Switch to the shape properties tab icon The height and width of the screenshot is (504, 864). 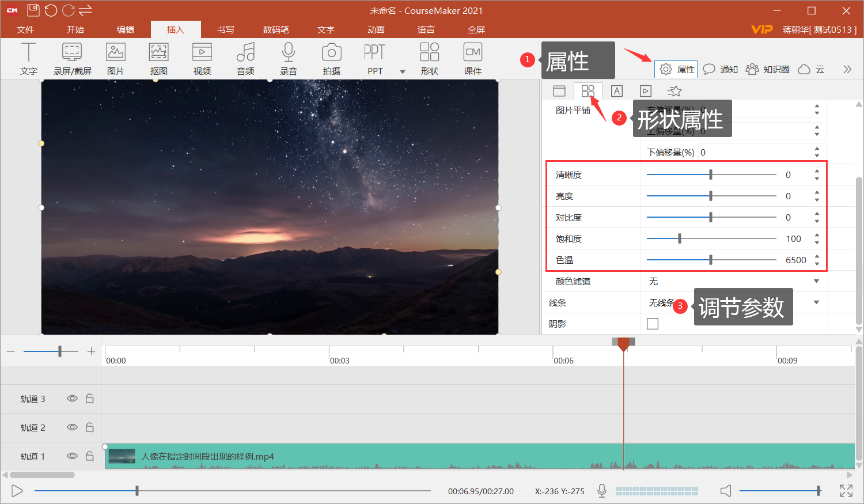coord(588,91)
